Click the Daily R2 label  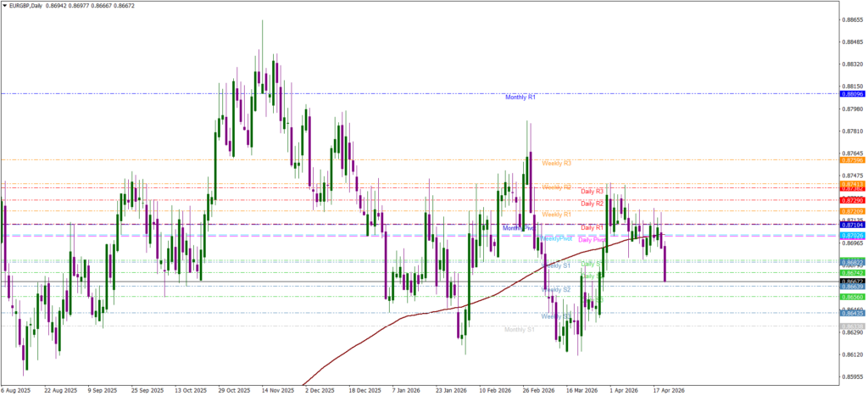(x=592, y=204)
